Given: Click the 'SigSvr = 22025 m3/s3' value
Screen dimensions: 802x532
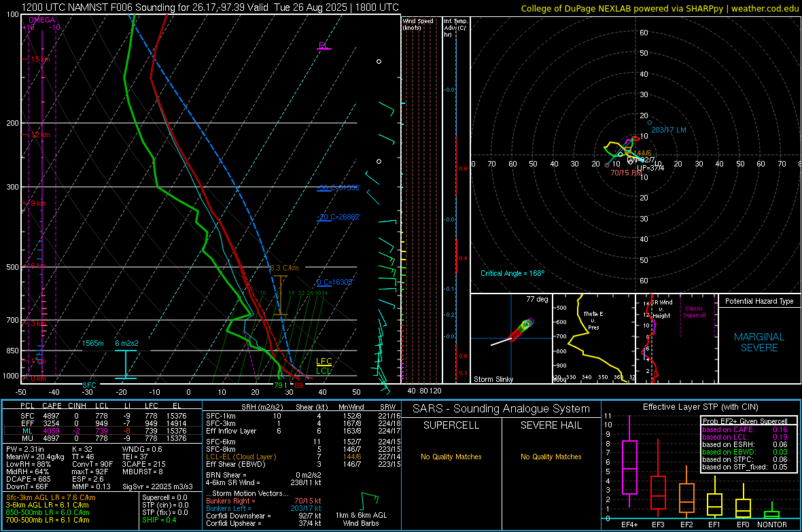Looking at the screenshot, I should pos(158,486).
